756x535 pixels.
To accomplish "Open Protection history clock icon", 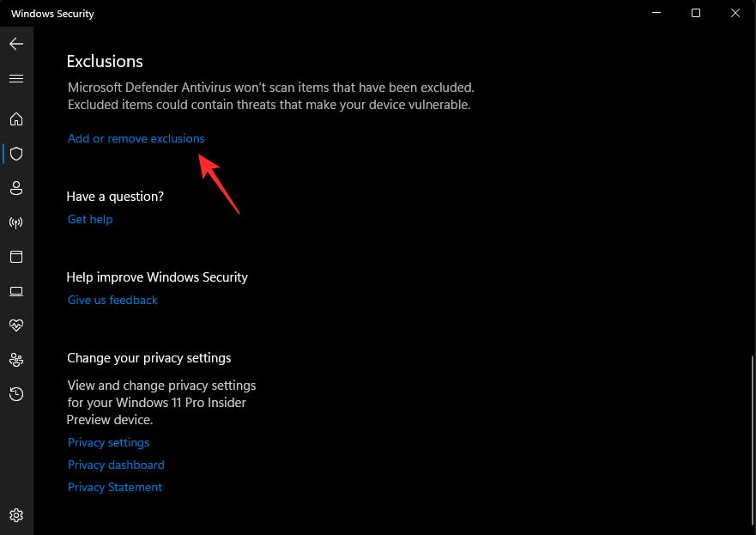I will (x=16, y=394).
